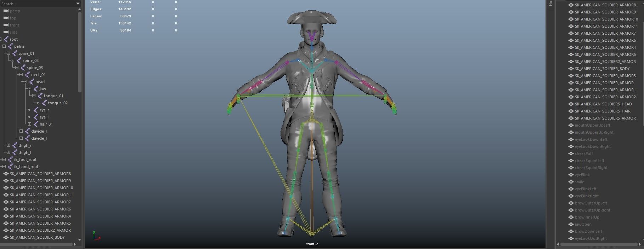Click the ik_hand_root joint icon

(10, 167)
